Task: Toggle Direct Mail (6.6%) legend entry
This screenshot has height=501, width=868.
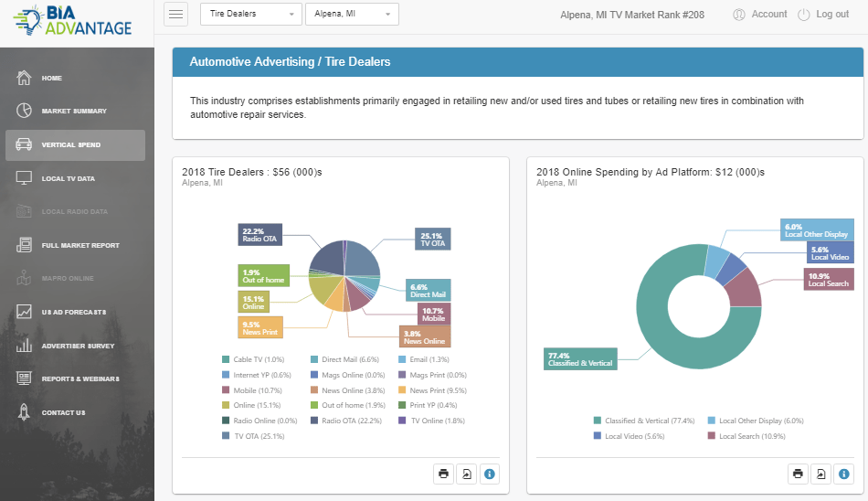Action: [344, 359]
